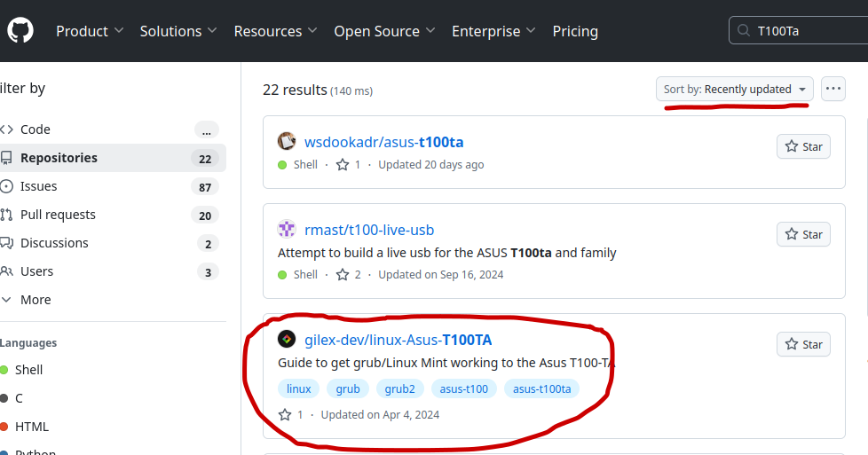Expand the Resources menu
Viewport: 868px width, 455px height.
[x=275, y=31]
